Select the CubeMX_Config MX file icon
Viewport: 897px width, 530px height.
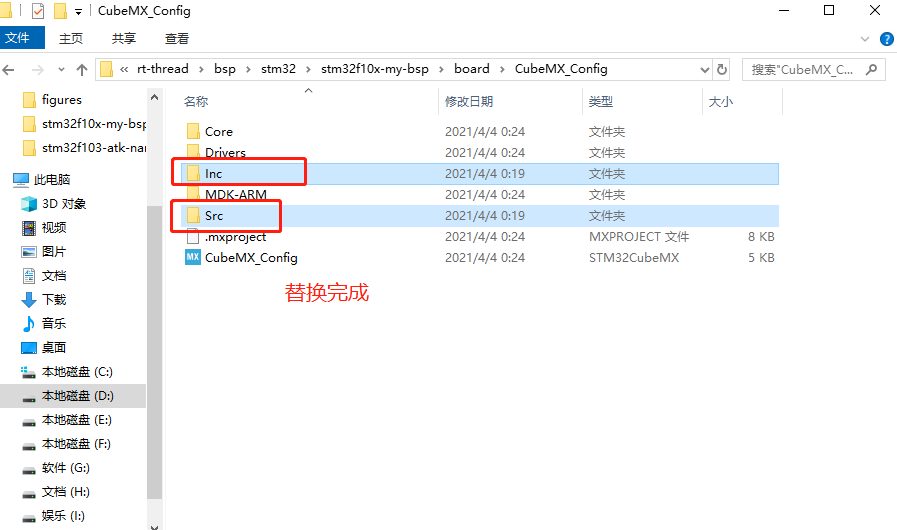pyautogui.click(x=193, y=257)
